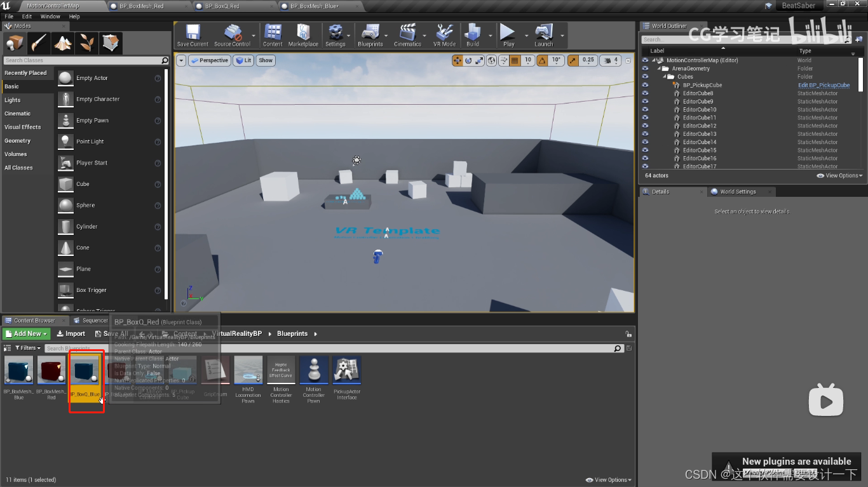Select the Translate gizmo tool

[x=457, y=60]
